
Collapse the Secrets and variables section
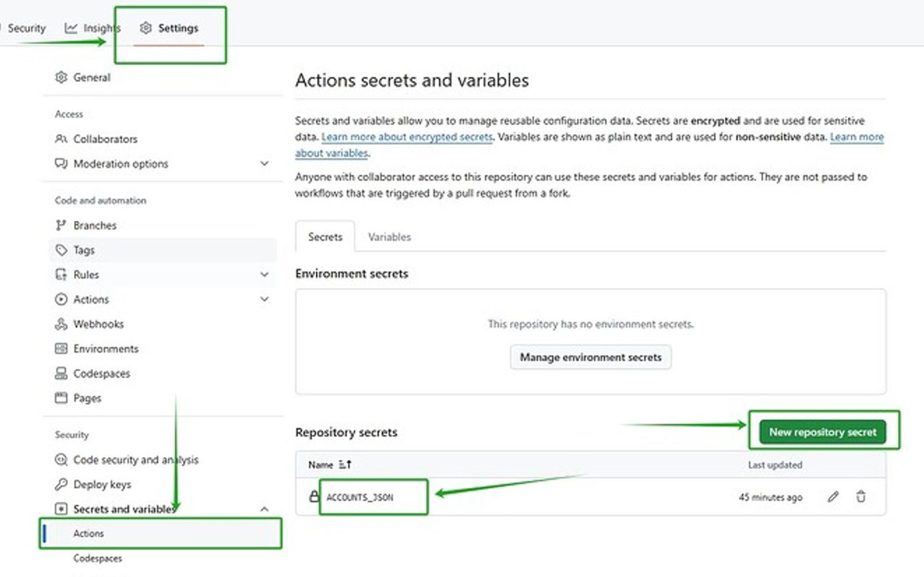264,509
